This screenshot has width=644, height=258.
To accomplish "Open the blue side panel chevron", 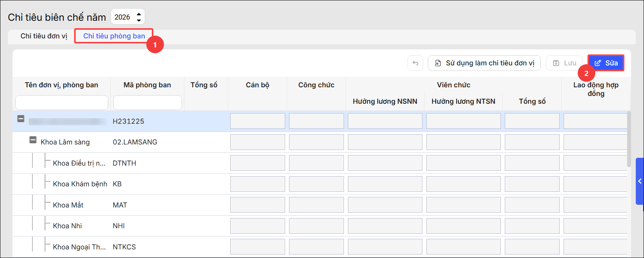I will pyautogui.click(x=640, y=181).
